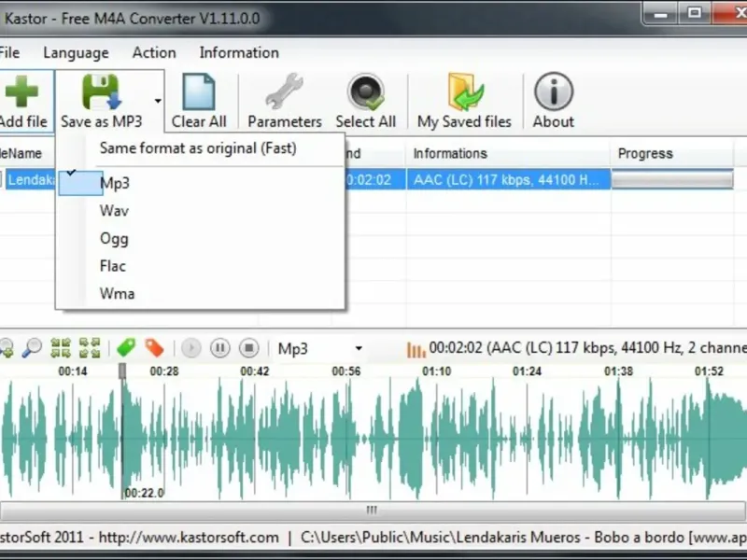This screenshot has height=560, width=747.
Task: Click the Progress column header
Action: 671,153
